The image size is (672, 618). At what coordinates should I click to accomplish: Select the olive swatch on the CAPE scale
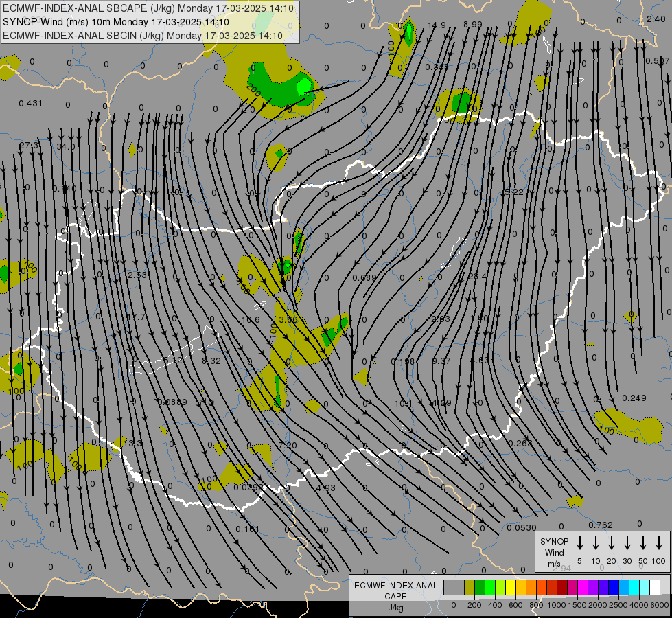pyautogui.click(x=470, y=588)
